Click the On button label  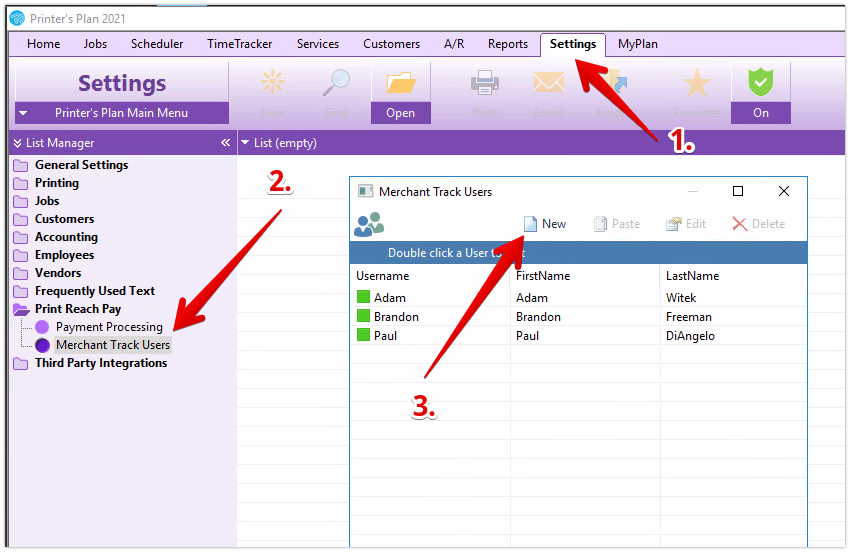pos(761,113)
